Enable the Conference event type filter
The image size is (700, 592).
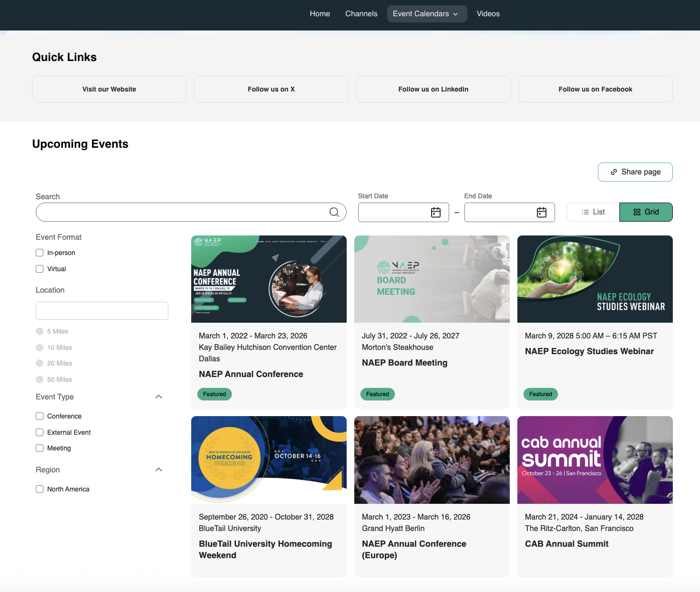[40, 416]
